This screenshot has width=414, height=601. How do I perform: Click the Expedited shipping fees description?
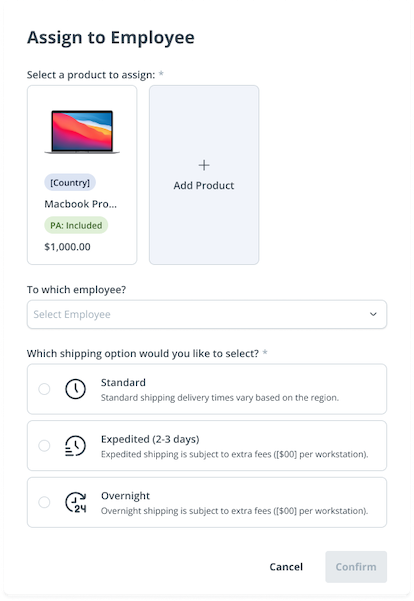234,454
